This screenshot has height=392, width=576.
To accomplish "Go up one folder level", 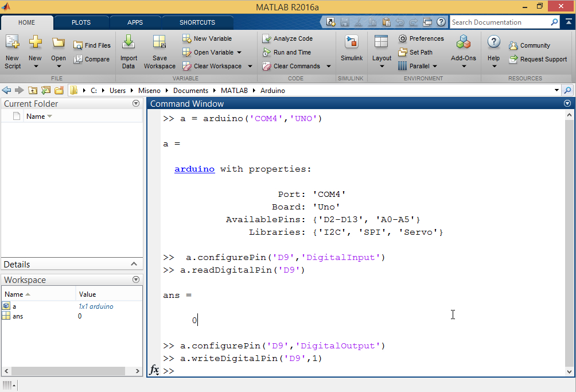I will point(33,90).
